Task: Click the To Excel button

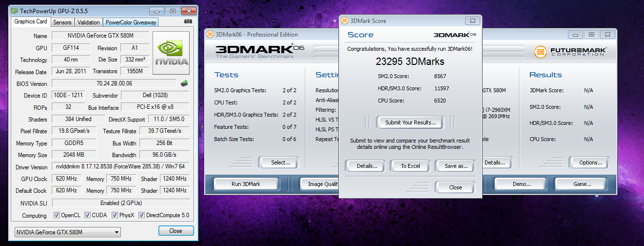Action: click(410, 166)
